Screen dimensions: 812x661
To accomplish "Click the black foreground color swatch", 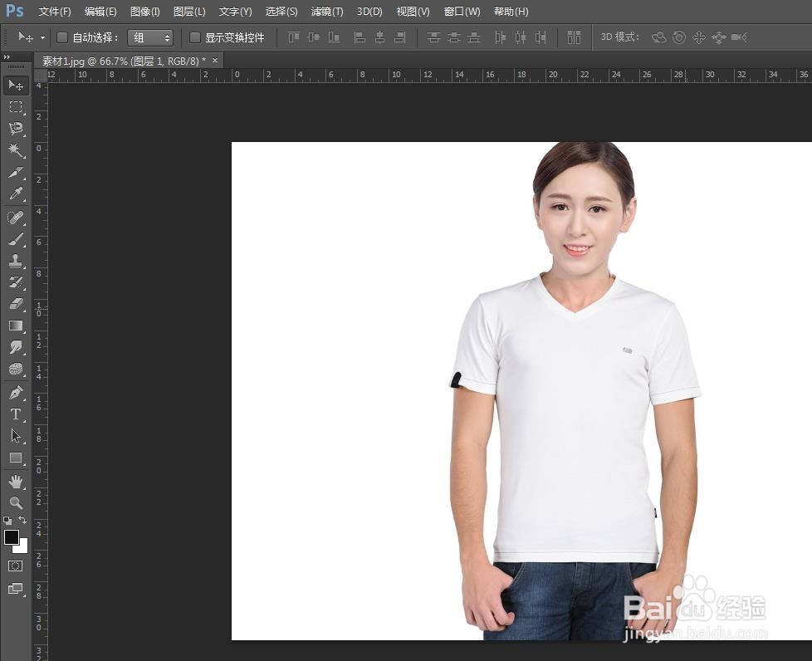I will 11,536.
